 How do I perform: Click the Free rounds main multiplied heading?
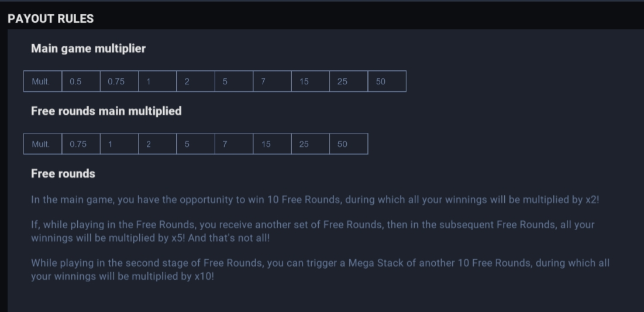click(x=106, y=111)
